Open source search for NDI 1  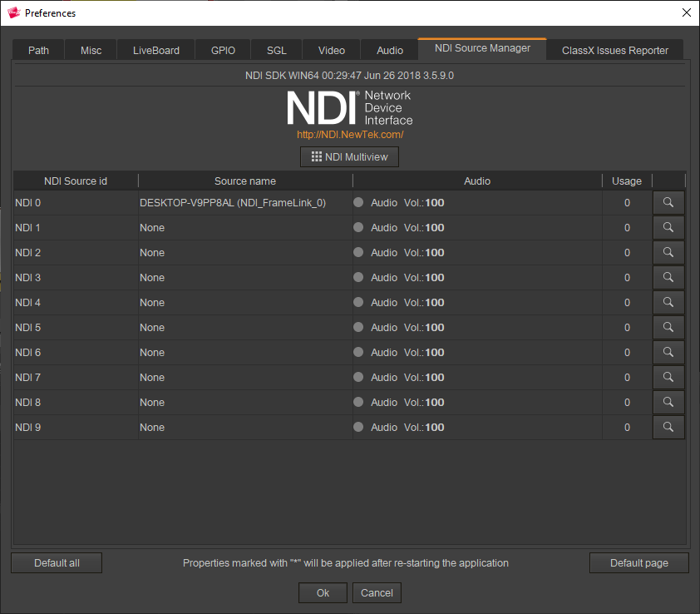click(668, 227)
